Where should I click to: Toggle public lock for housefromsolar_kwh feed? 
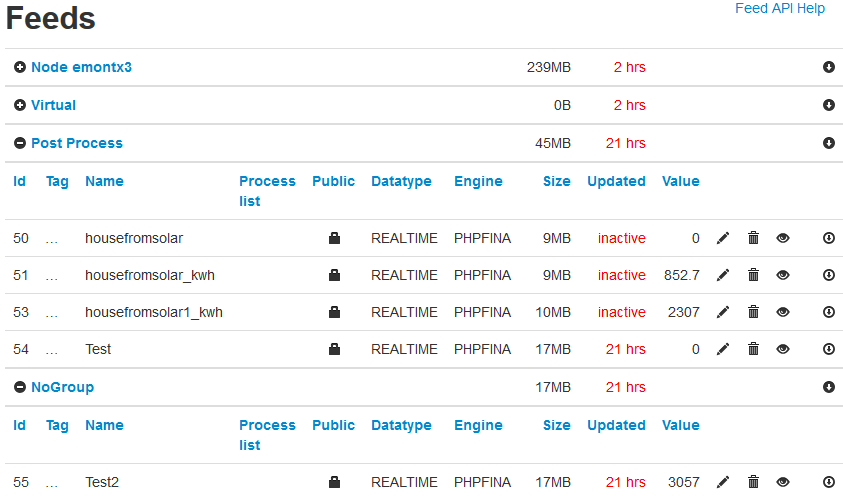(x=334, y=275)
